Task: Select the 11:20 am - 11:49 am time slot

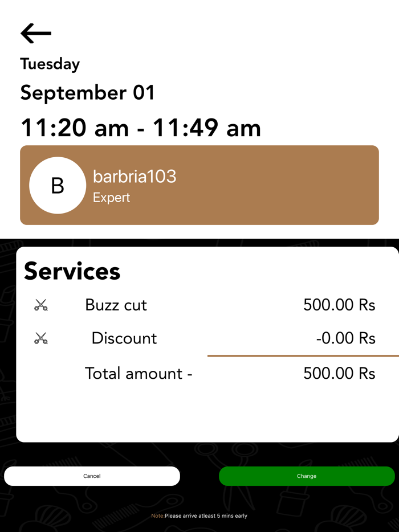Action: 141,128
